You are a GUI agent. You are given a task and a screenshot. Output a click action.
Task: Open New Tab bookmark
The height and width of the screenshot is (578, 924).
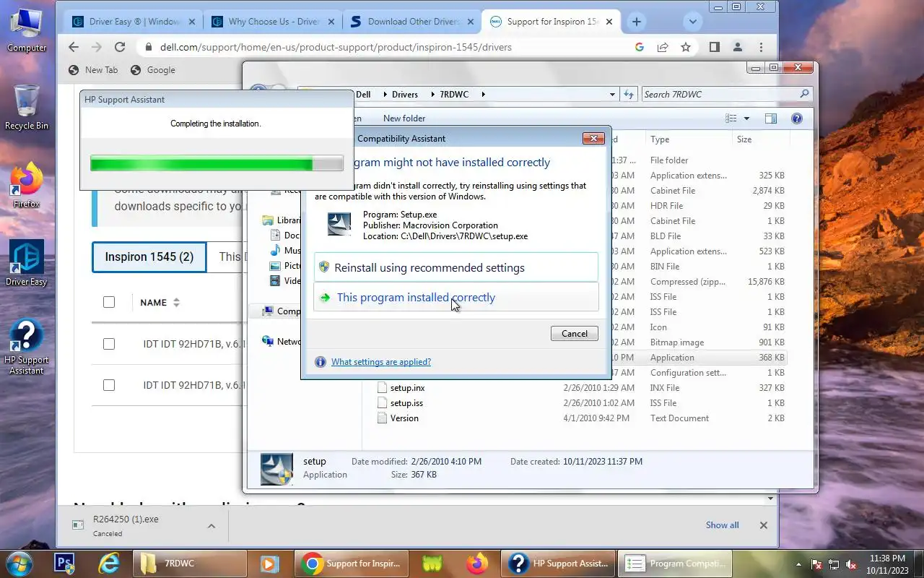point(93,70)
